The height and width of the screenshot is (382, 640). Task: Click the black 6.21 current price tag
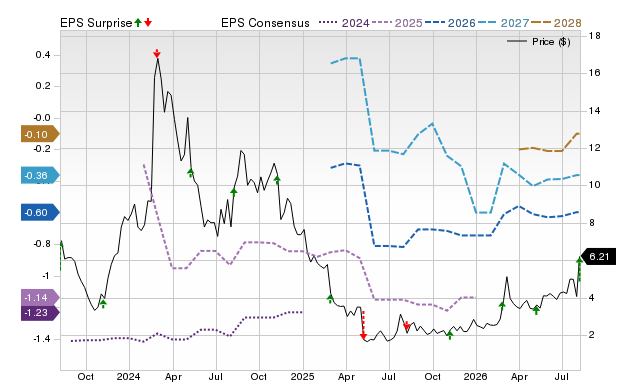tap(598, 257)
